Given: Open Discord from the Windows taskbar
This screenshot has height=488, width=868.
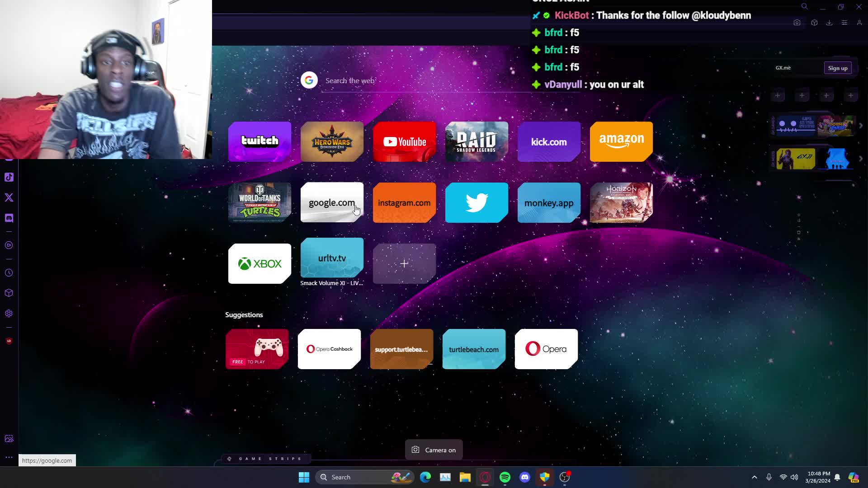Looking at the screenshot, I should (525, 477).
